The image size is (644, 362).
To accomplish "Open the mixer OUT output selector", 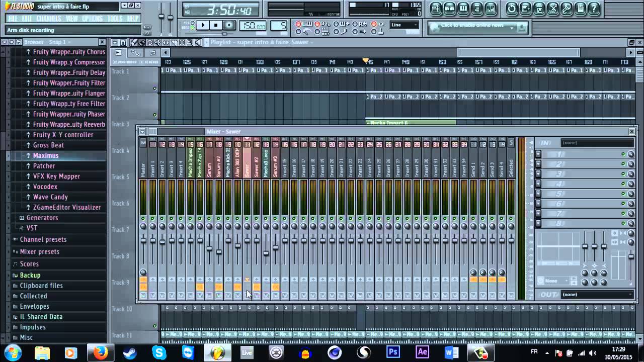I will [597, 295].
